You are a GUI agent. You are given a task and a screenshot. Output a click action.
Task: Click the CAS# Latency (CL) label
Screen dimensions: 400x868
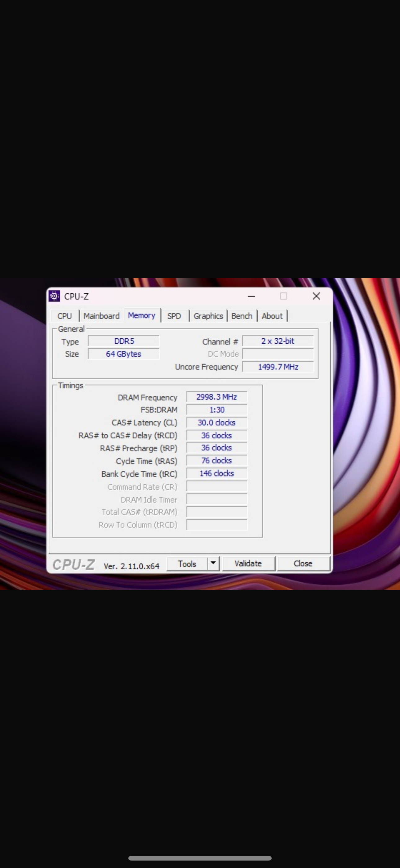pyautogui.click(x=144, y=423)
